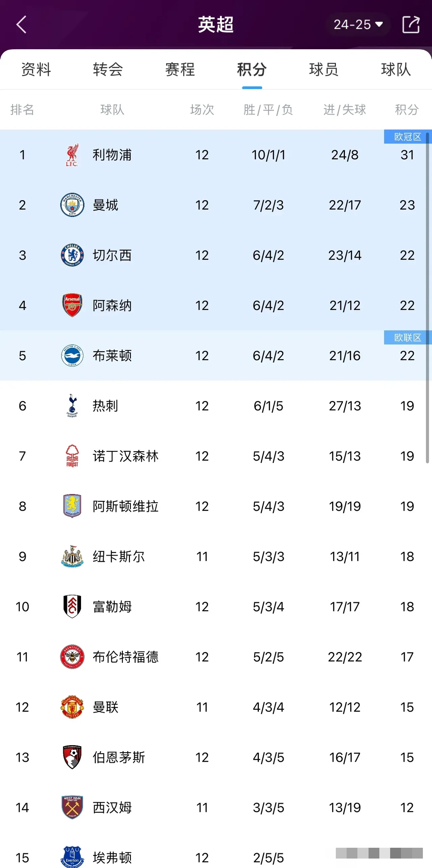
Task: Tap the Arsenal club badge
Action: click(72, 305)
